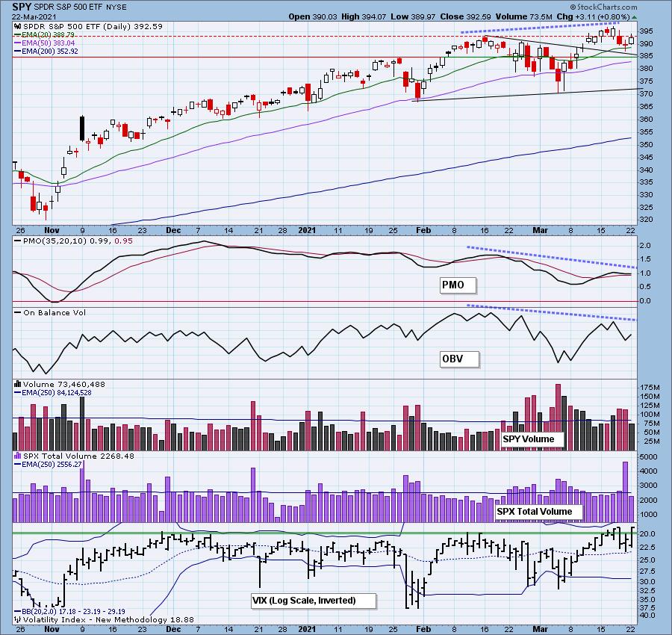This screenshot has width=672, height=635.
Task: Click the EMA(20) 388.79 legend entry
Action: point(45,34)
